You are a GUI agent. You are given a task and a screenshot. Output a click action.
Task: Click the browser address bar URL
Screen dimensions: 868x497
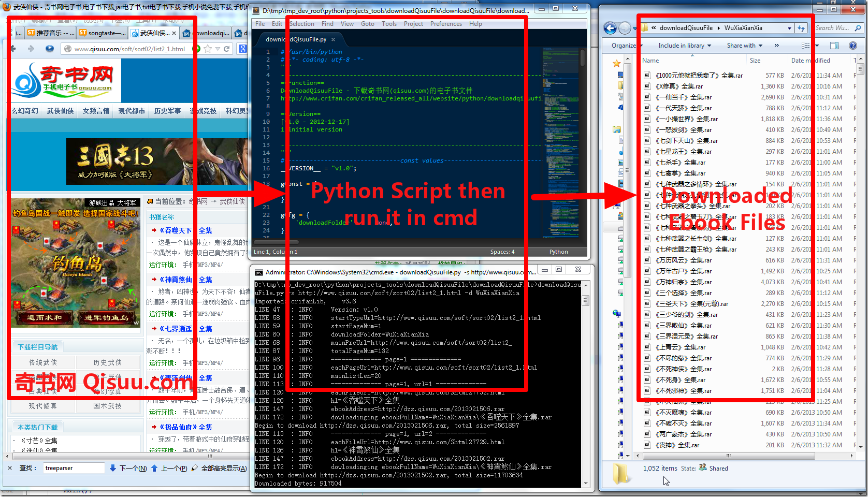pos(129,49)
